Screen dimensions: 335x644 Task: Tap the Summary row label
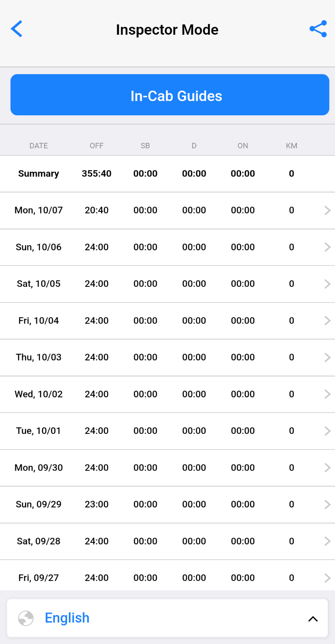pos(39,174)
